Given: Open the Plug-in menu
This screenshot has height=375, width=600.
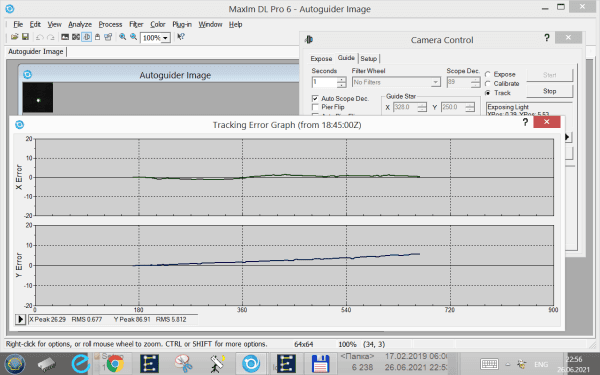Looking at the screenshot, I should point(182,24).
